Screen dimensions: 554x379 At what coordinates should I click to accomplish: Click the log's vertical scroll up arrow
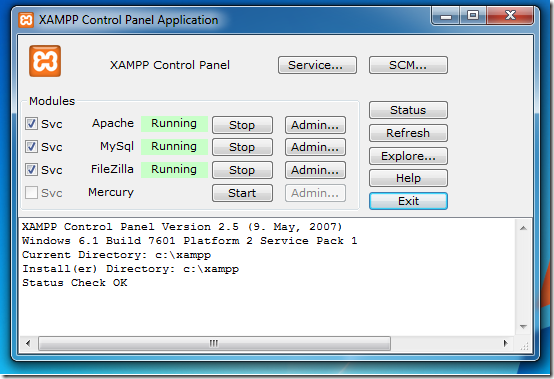(523, 228)
